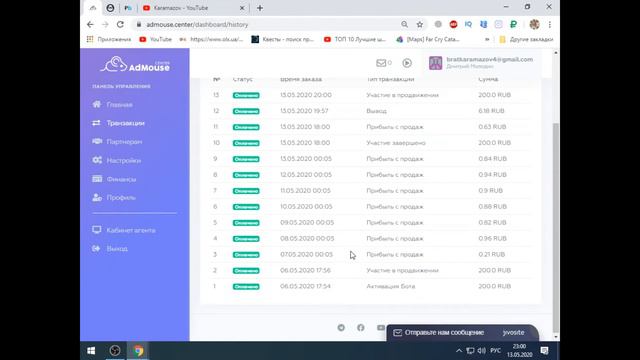Open Профиль in the sidebar
The image size is (640, 360).
point(121,198)
